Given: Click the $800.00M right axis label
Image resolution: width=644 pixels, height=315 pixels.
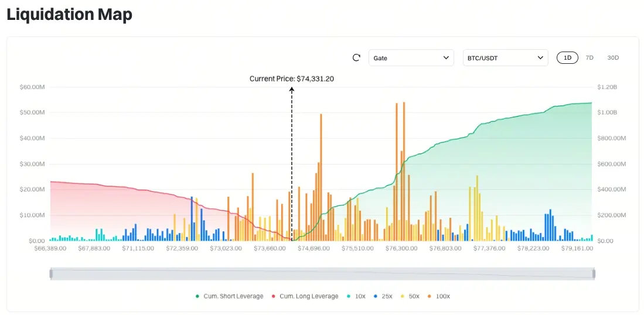Looking at the screenshot, I should point(612,138).
